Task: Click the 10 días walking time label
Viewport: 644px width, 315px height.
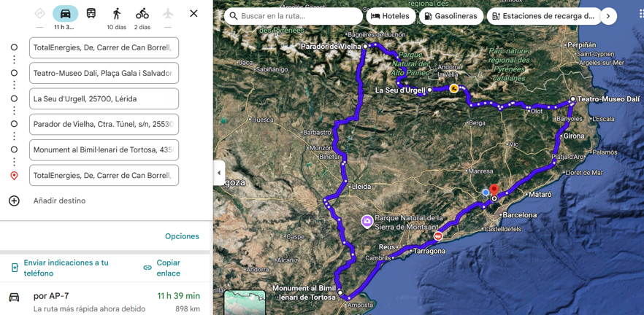Action: point(117,27)
